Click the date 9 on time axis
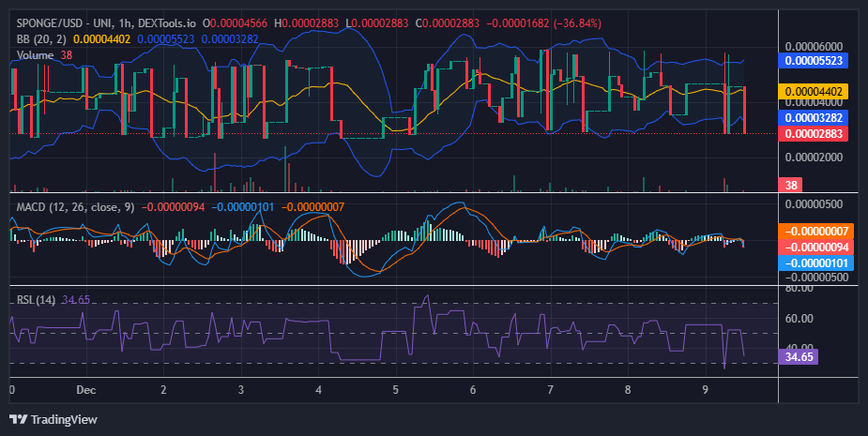Viewport: 868px width, 436px height. point(705,390)
